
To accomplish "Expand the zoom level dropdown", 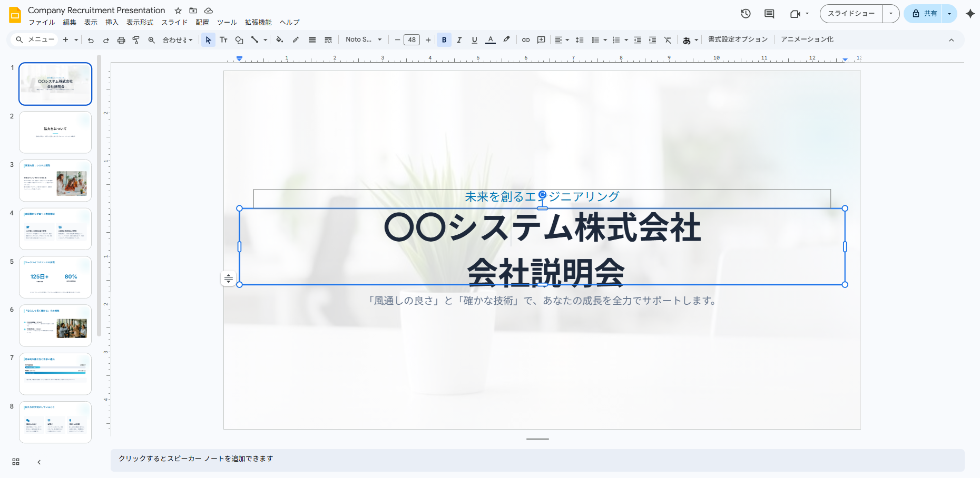I will [x=178, y=40].
